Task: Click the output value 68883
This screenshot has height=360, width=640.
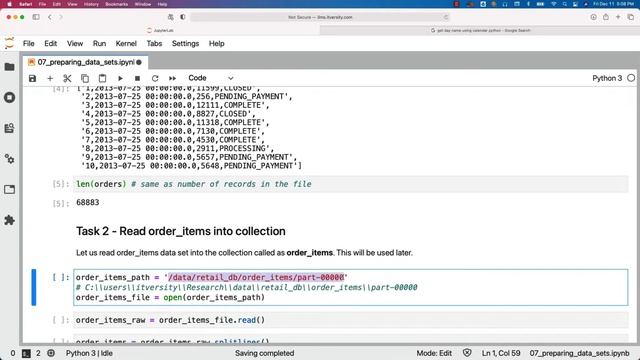Action: pyautogui.click(x=88, y=202)
